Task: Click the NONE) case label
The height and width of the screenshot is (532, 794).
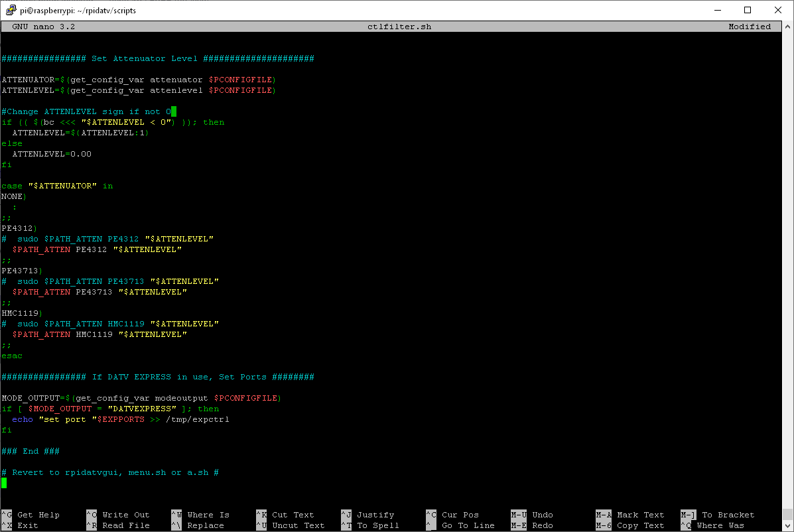Action: coord(14,197)
